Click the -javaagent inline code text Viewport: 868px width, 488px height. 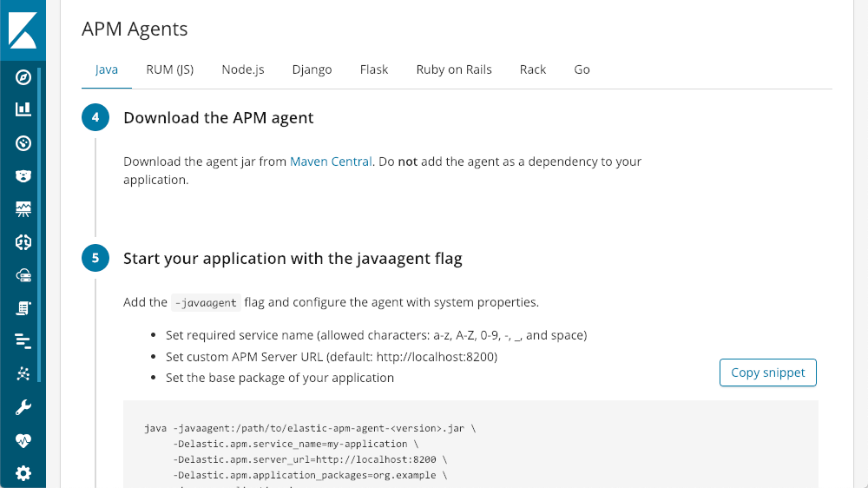[x=206, y=302]
